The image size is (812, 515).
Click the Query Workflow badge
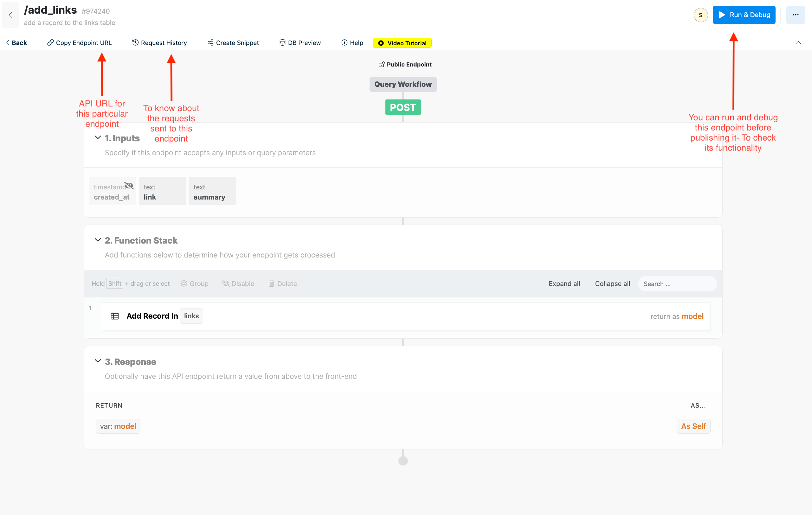click(403, 84)
